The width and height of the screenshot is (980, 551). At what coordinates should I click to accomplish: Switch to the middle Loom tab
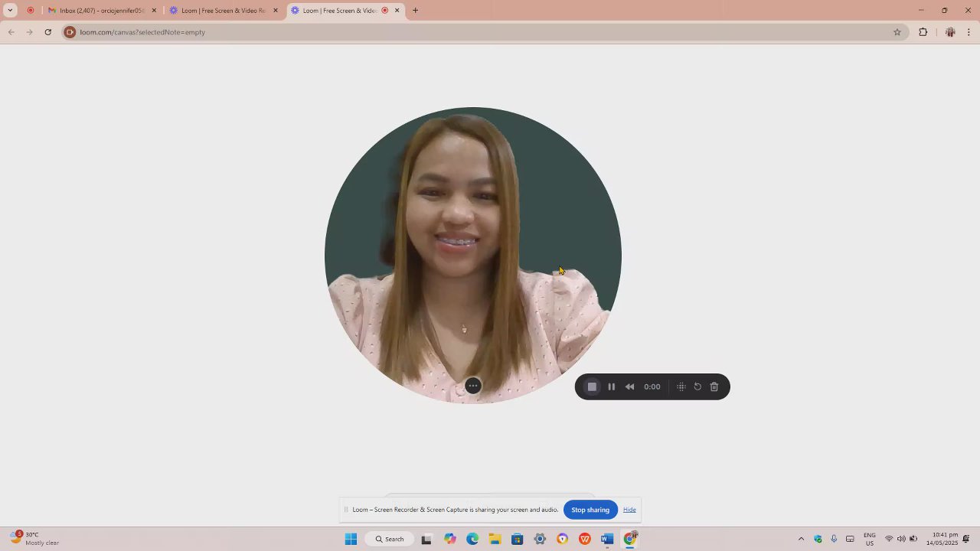[224, 11]
